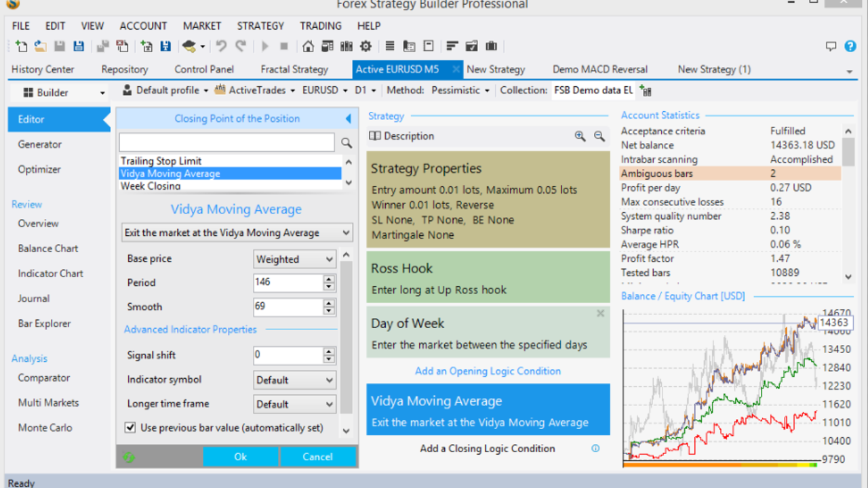868x488 pixels.
Task: Select the histogram charts toolbar icon
Action: coord(346,46)
